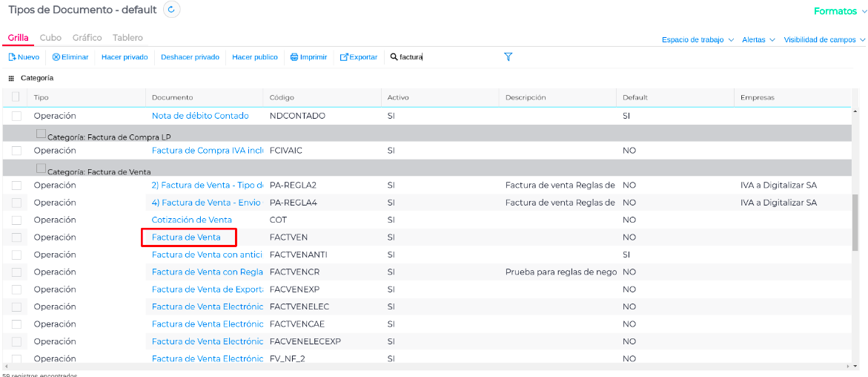Click the Exportar export icon
The width and height of the screenshot is (868, 377).
(344, 57)
